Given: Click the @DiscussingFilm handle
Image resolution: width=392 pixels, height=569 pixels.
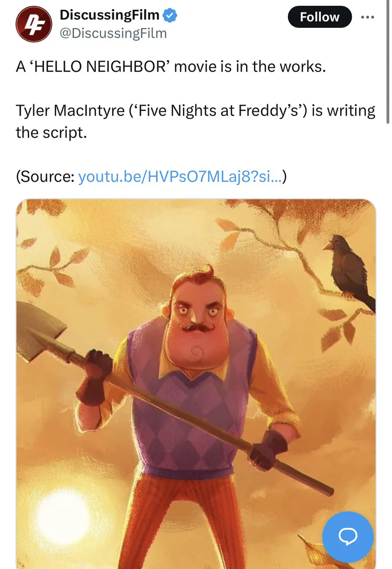Looking at the screenshot, I should (x=113, y=33).
